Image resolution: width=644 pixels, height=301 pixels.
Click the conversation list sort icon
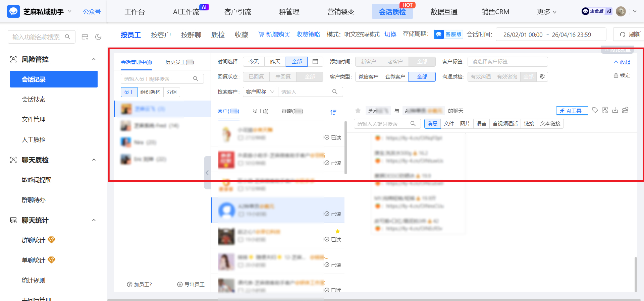pyautogui.click(x=333, y=112)
